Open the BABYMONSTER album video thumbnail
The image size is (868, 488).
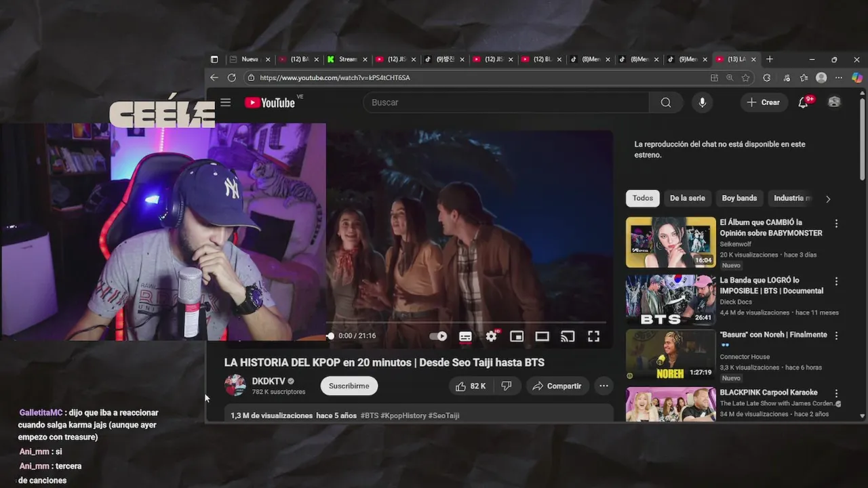pos(671,242)
